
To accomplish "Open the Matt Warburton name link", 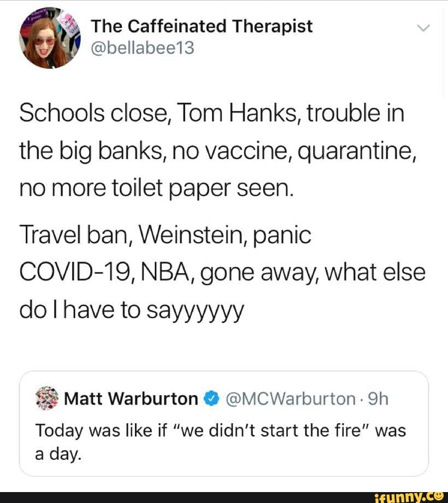I will click(x=131, y=399).
